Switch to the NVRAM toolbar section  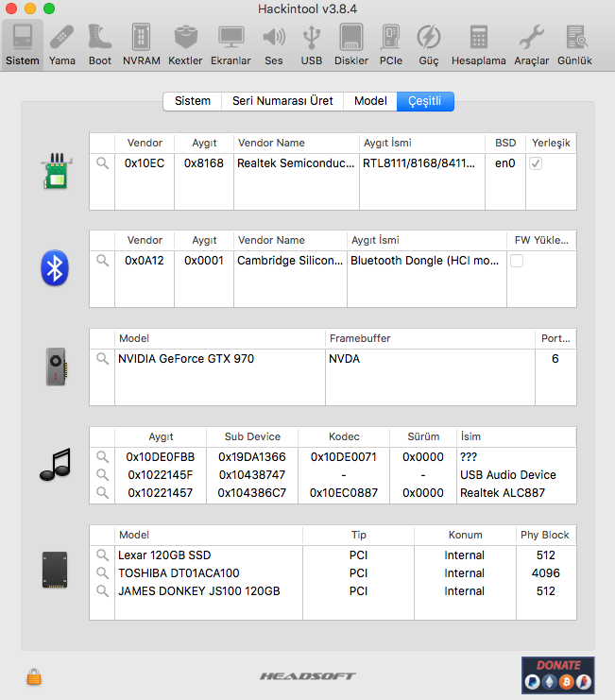141,44
